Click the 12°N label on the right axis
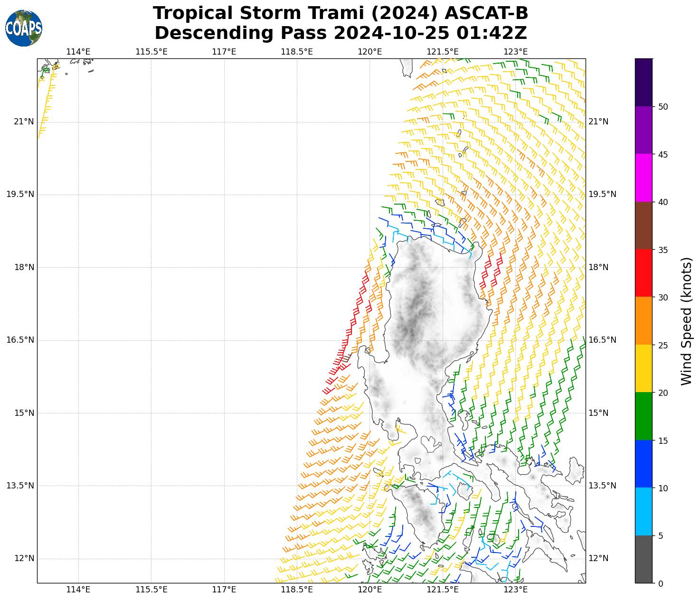 598,558
